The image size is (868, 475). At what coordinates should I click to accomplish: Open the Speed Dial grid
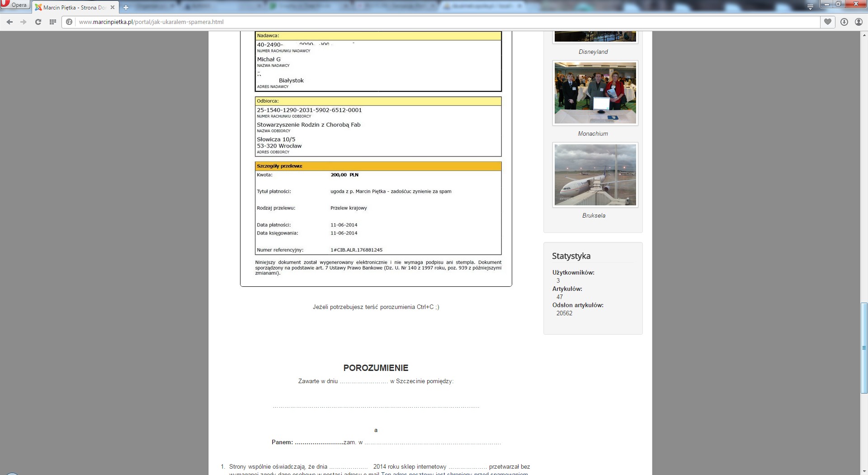click(x=53, y=22)
